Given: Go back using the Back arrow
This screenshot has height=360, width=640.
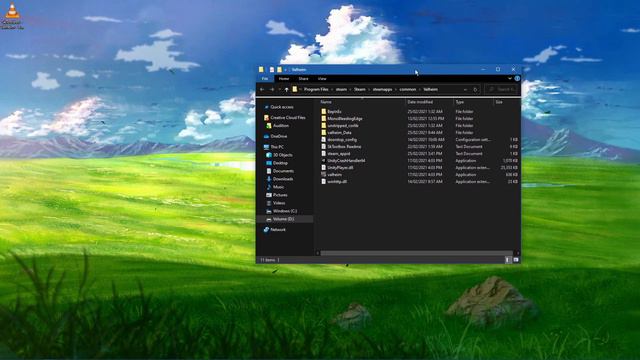Looking at the screenshot, I should pos(262,89).
